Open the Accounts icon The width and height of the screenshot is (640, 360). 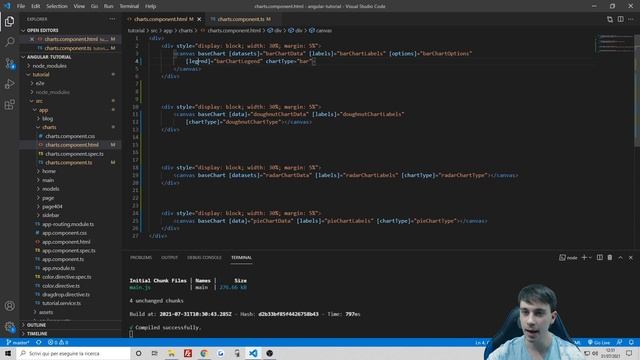(9, 306)
